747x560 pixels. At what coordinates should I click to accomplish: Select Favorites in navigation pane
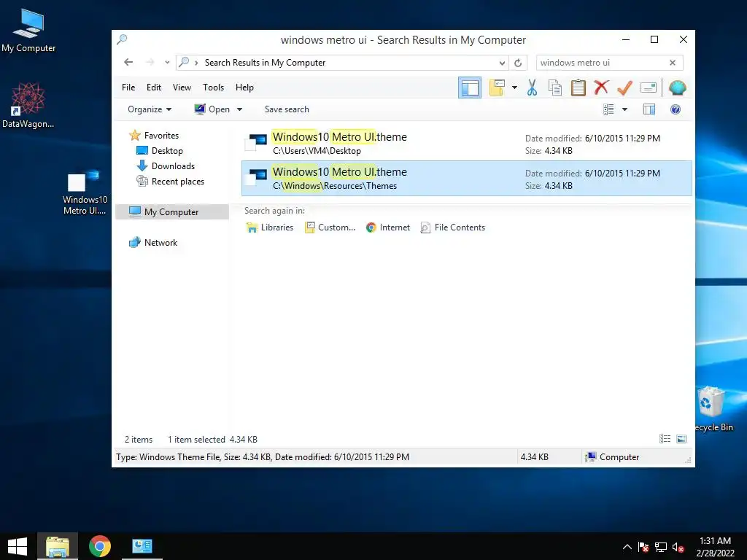pos(161,136)
